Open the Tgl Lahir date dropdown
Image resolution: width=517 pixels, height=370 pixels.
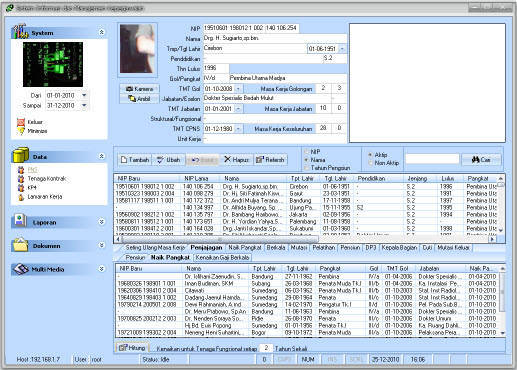tap(342, 49)
